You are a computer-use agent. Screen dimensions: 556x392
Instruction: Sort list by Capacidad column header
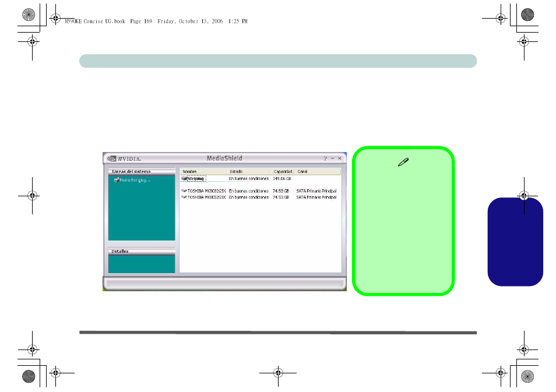coord(283,172)
